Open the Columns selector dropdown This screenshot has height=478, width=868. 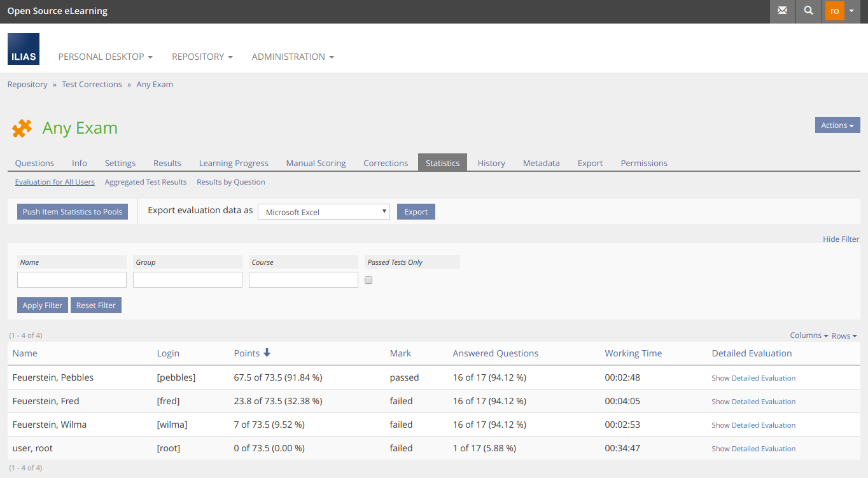pyautogui.click(x=808, y=335)
